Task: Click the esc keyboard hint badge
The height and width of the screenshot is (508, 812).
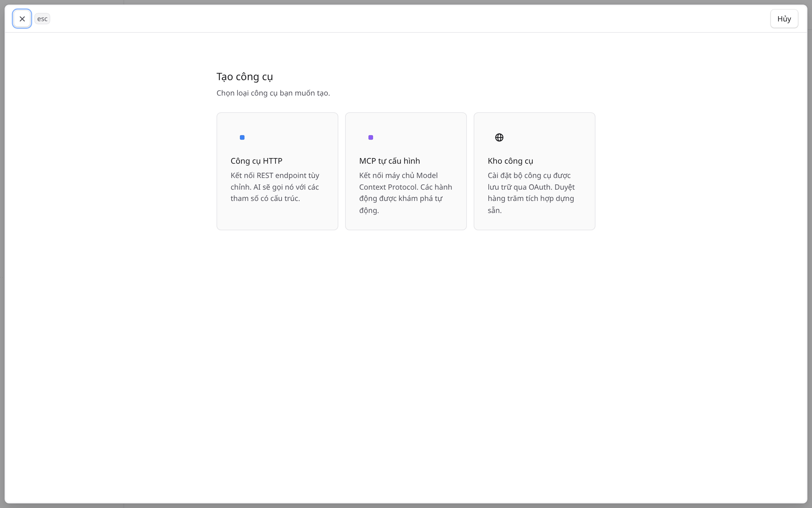Action: 42,19
